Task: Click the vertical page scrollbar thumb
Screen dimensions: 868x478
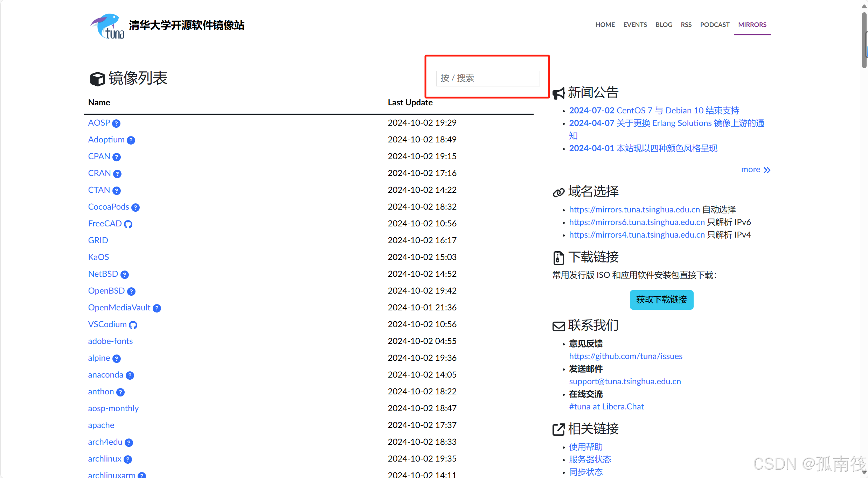Action: pyautogui.click(x=864, y=40)
